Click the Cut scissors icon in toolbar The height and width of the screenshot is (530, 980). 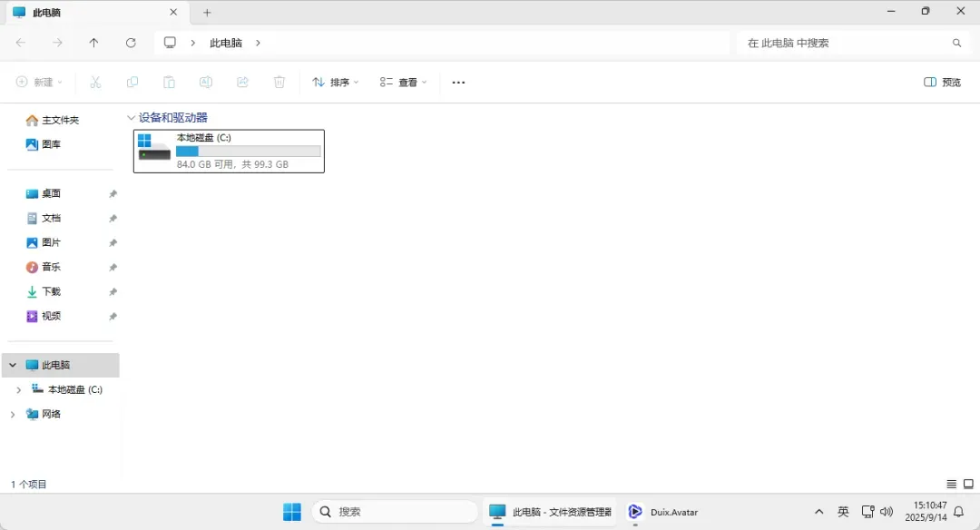click(95, 83)
